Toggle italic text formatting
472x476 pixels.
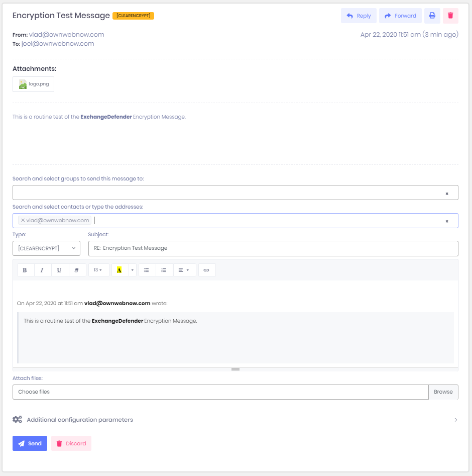point(42,270)
